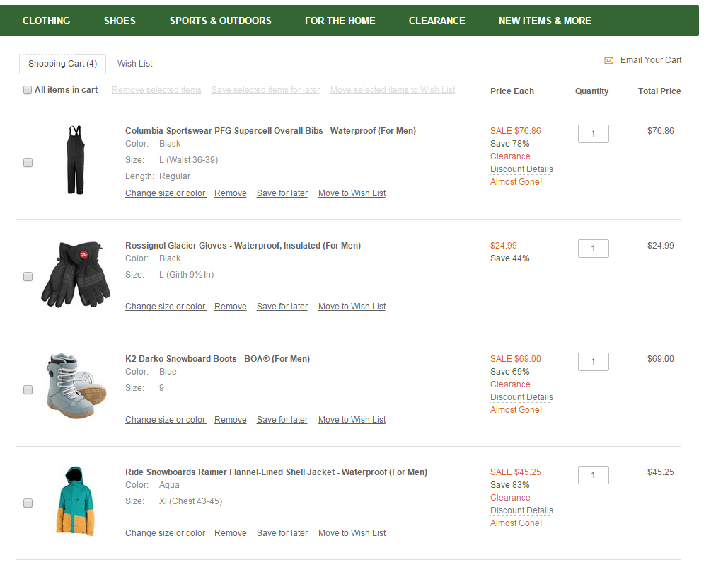Screen dimensions: 728x582
Task: Open the Shoes menu
Action: coord(120,21)
